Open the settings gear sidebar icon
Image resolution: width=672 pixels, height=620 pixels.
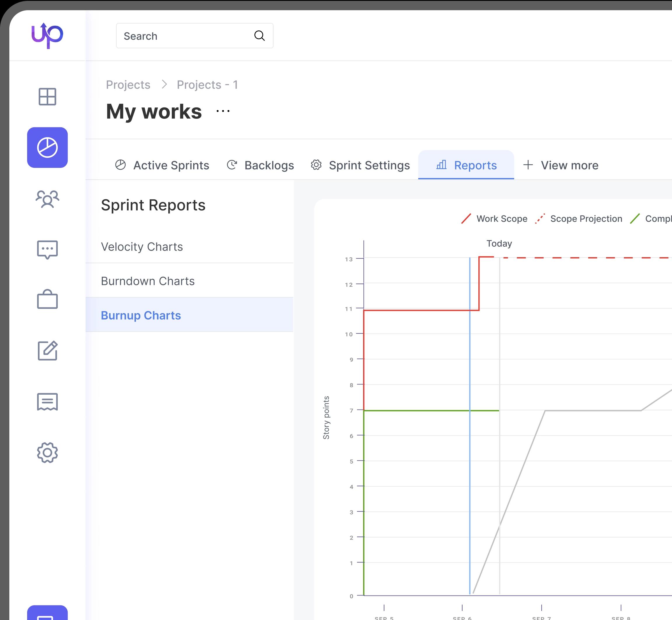pos(47,452)
